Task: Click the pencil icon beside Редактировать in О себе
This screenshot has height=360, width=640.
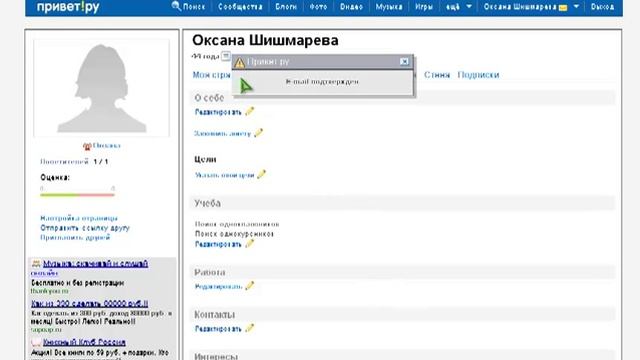Action: (249, 111)
